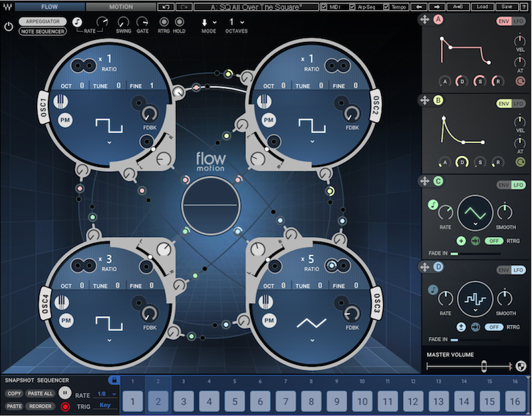Click LFO D tempo sync note icon
532x416 pixels.
click(x=433, y=290)
